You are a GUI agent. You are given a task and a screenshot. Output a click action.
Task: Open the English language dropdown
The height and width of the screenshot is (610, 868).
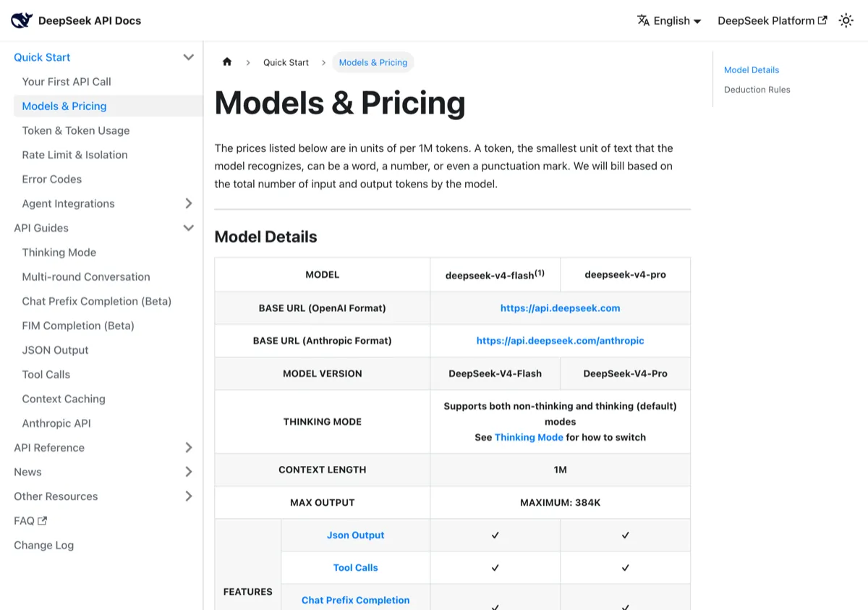[669, 20]
